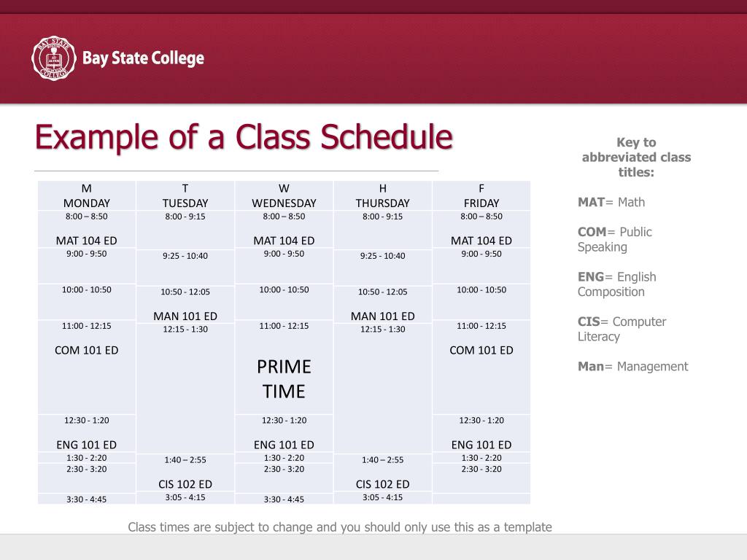Click the "CIS= Computer Literacy" key entry

point(622,329)
